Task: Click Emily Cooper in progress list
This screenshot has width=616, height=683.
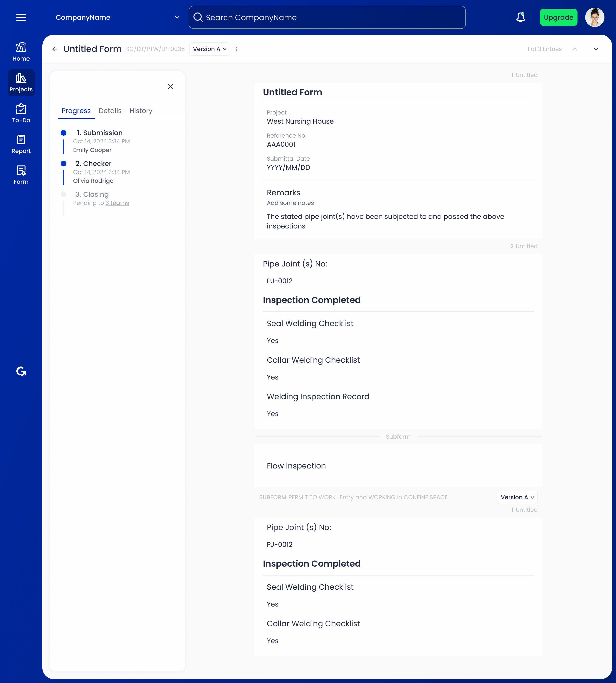Action: click(x=92, y=150)
